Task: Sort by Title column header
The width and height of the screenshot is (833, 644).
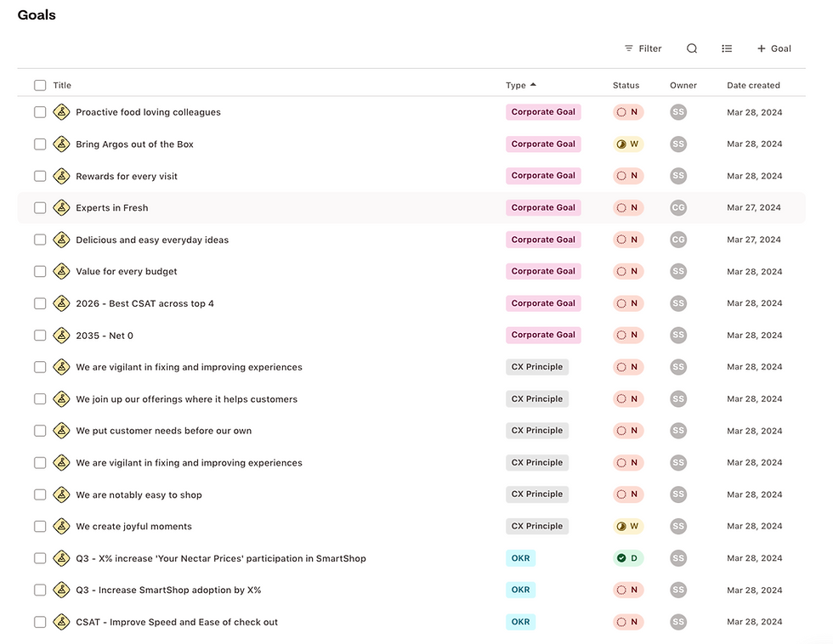Action: pos(62,85)
